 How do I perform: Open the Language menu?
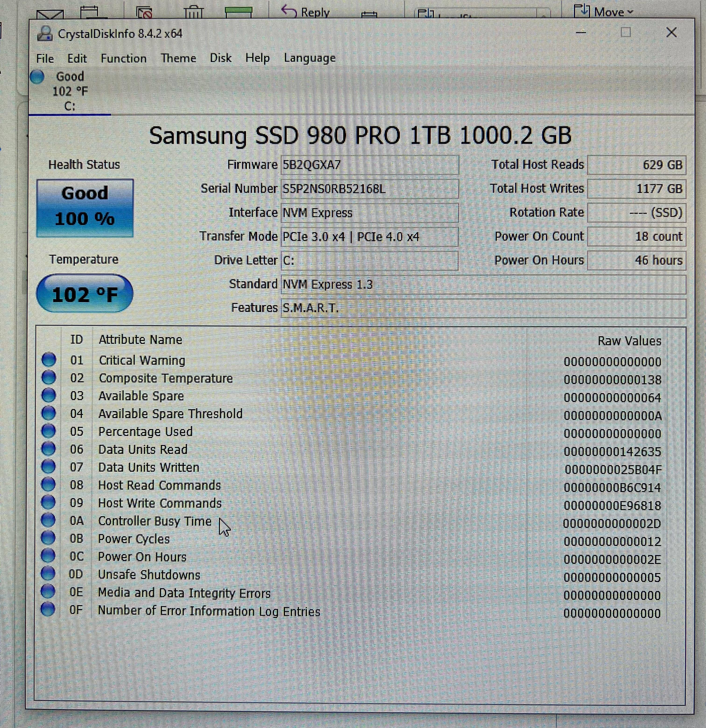point(309,58)
